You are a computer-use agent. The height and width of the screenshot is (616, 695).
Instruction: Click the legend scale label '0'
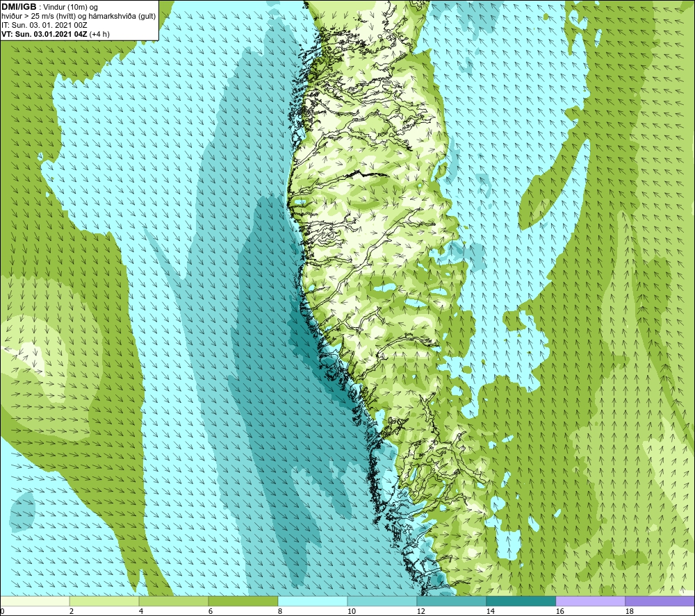[x=2, y=612]
